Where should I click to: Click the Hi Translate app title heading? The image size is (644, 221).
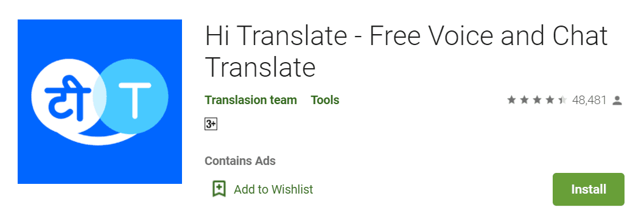tap(406, 51)
